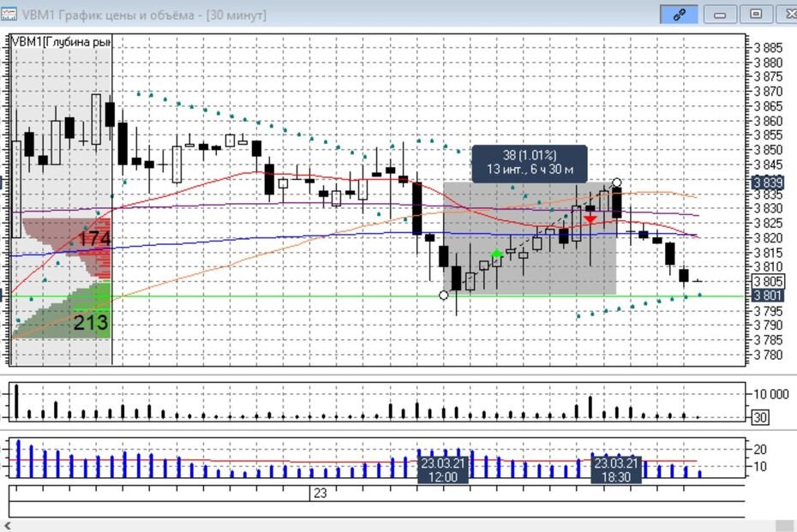Click the boxed 3 805 last price label
The image size is (797, 532).
coord(768,281)
